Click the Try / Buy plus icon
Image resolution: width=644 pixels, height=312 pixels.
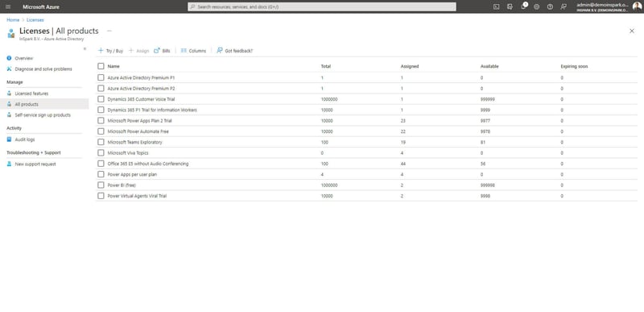coord(101,51)
